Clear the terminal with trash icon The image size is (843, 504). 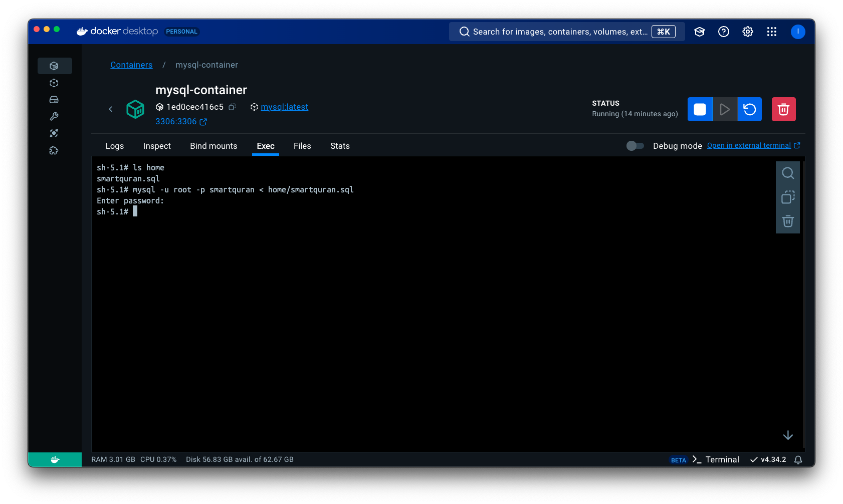(x=788, y=221)
